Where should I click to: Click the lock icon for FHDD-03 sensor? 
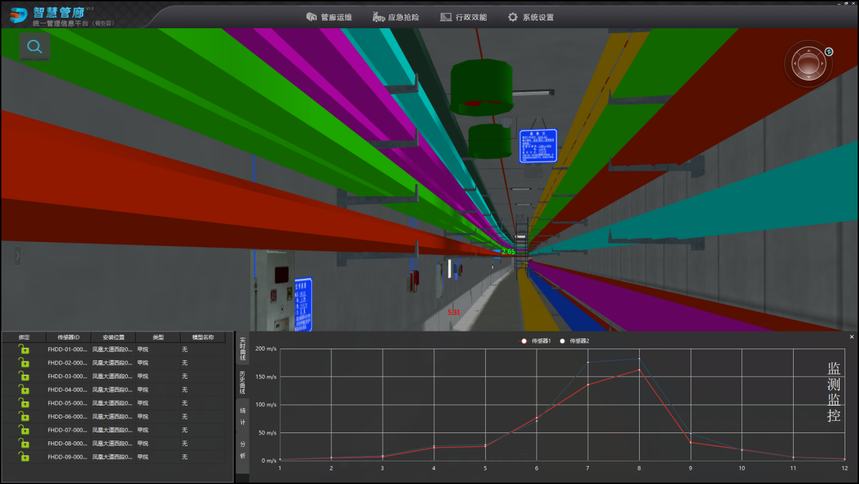(x=24, y=376)
